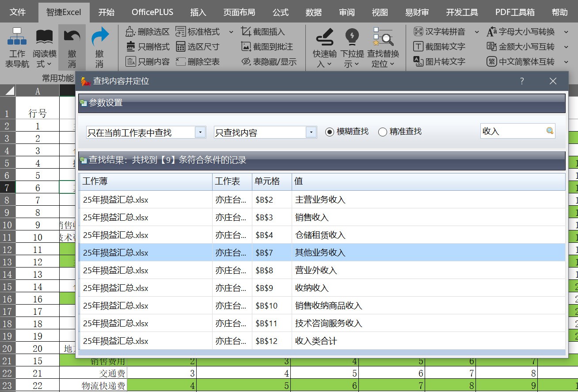Screen dimensions: 578x392
Task: Open the 数据 ribbon tab
Action: point(313,12)
